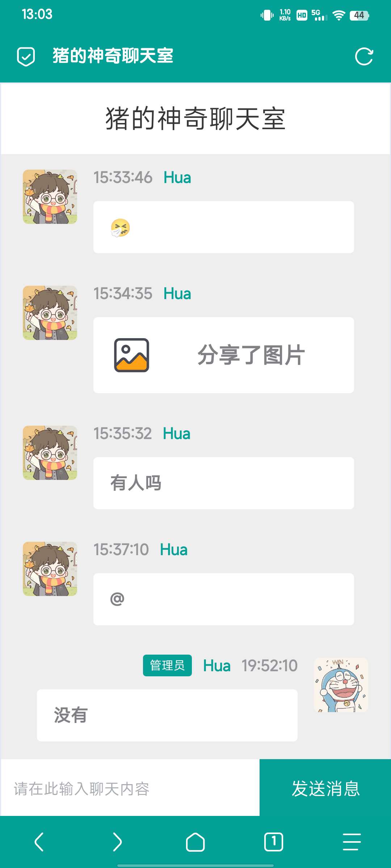Reload the chat room page

click(364, 57)
